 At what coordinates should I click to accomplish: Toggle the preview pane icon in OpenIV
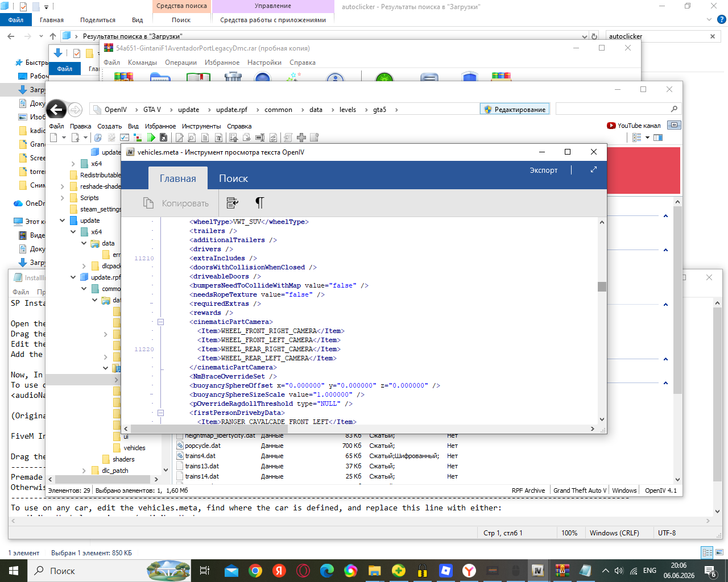pyautogui.click(x=658, y=138)
